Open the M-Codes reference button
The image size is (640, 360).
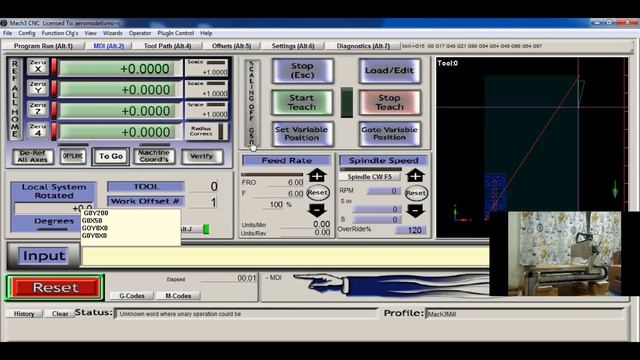pyautogui.click(x=178, y=296)
